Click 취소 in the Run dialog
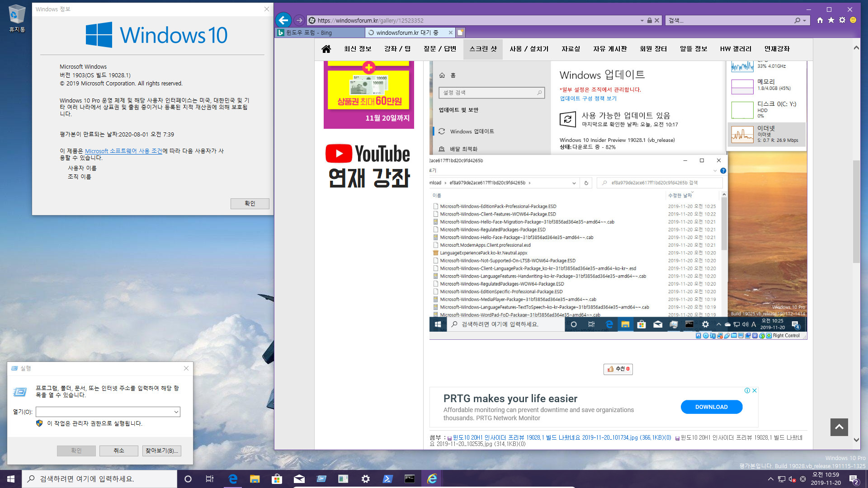 point(119,451)
